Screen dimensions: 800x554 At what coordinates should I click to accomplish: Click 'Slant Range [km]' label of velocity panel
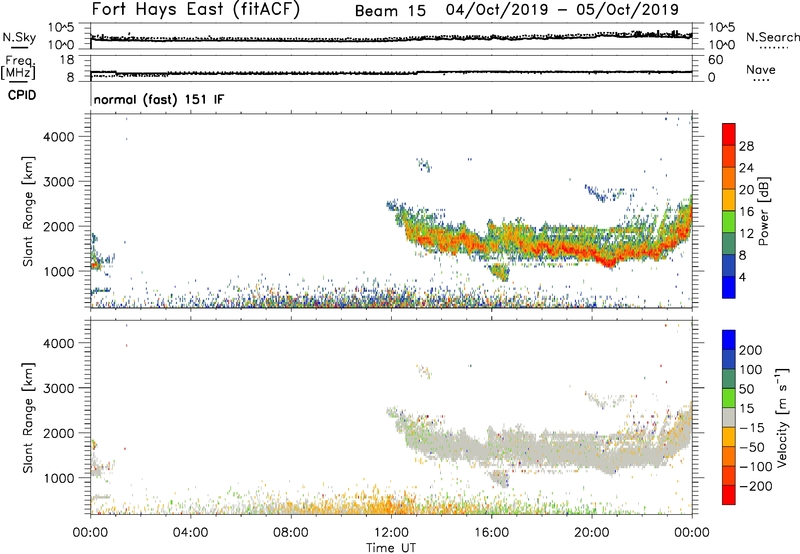tap(28, 418)
